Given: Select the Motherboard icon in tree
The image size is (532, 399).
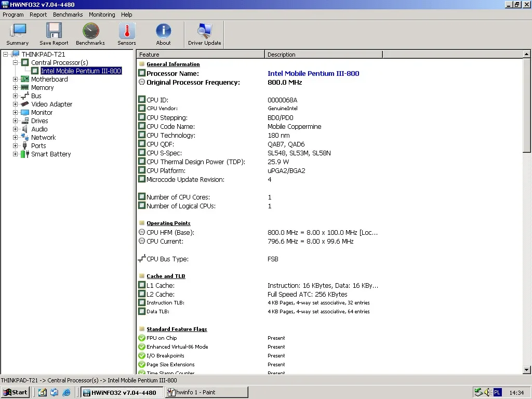Looking at the screenshot, I should tap(25, 79).
